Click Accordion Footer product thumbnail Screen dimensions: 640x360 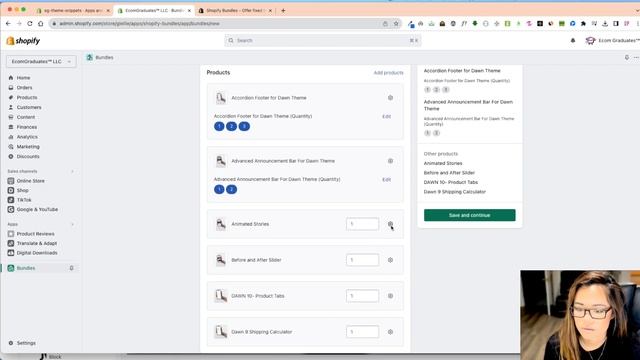(x=221, y=98)
